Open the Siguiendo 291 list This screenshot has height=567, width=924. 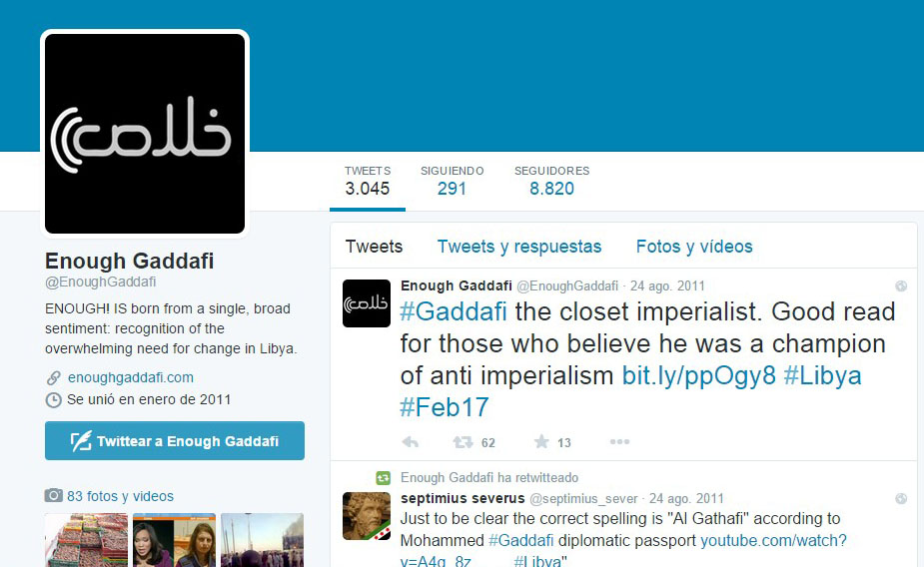tap(452, 181)
